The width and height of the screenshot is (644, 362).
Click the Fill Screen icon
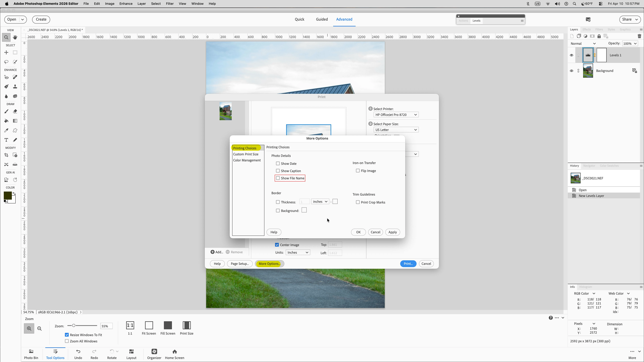(168, 325)
